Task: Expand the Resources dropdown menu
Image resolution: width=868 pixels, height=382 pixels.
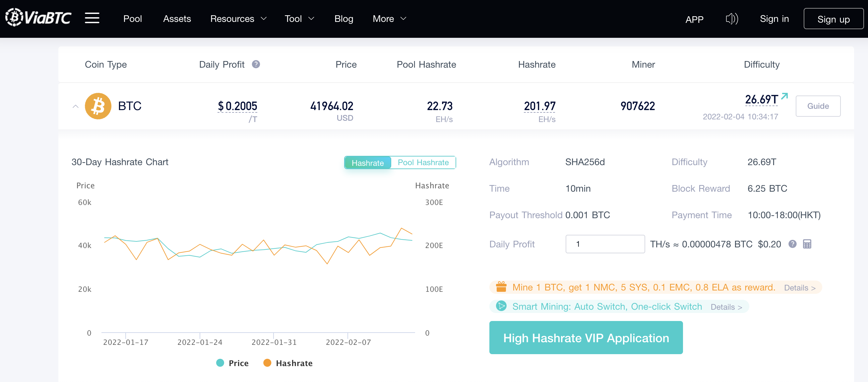Action: 238,19
